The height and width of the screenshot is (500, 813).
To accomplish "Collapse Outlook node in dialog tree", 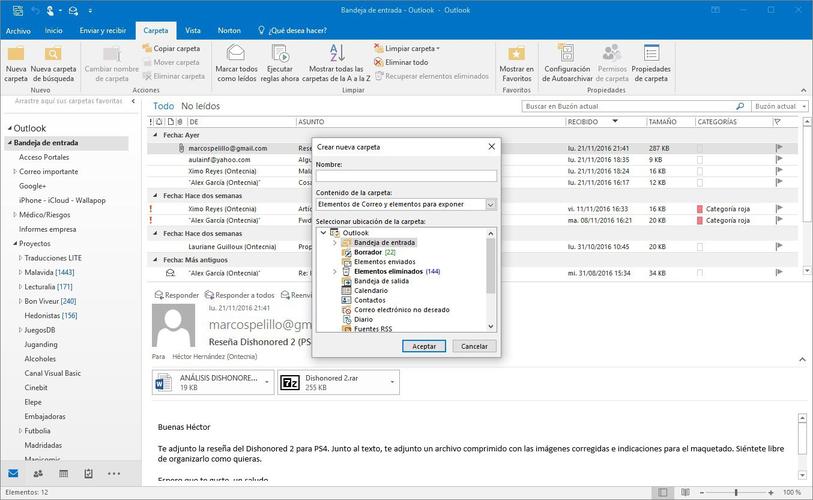I will pyautogui.click(x=324, y=233).
